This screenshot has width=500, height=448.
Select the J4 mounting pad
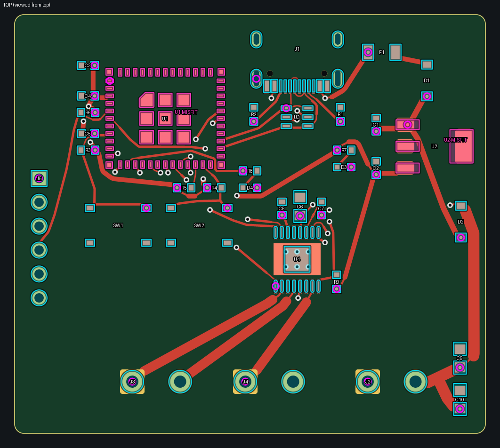click(245, 382)
